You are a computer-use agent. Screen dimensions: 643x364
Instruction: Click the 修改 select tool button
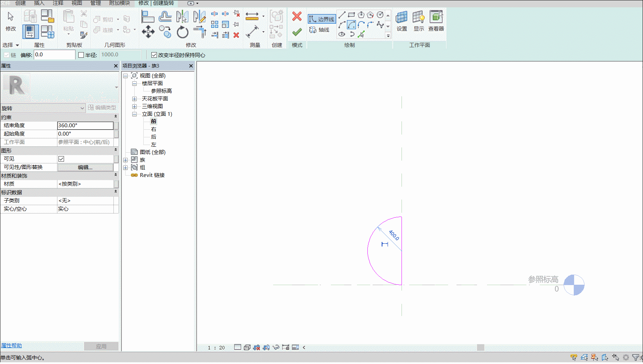click(11, 22)
